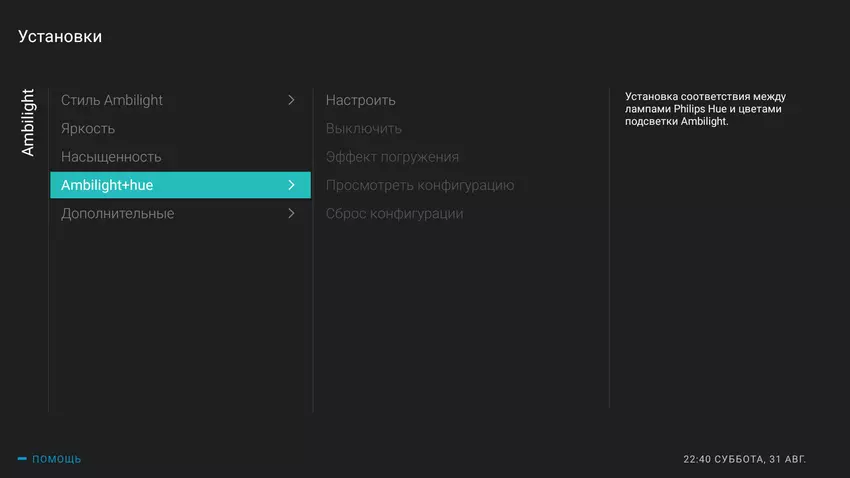Select the highlighted Ambilight+hue item
Image resolution: width=850 pixels, height=478 pixels.
[107, 185]
